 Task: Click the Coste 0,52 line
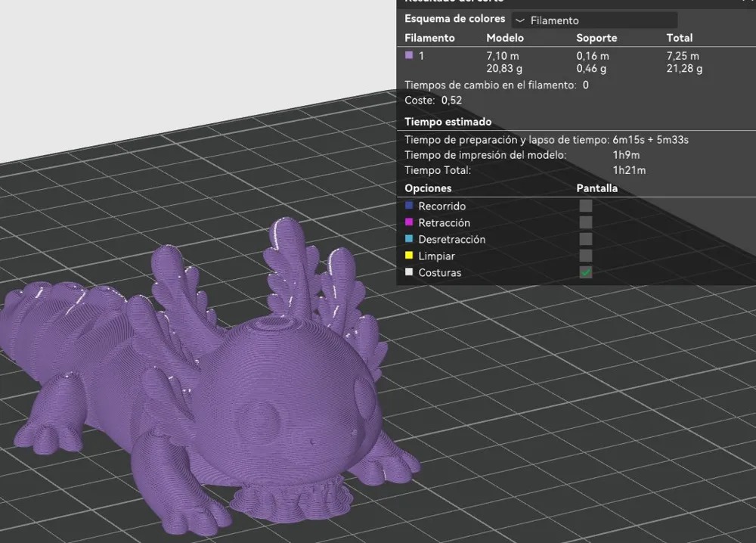click(433, 101)
